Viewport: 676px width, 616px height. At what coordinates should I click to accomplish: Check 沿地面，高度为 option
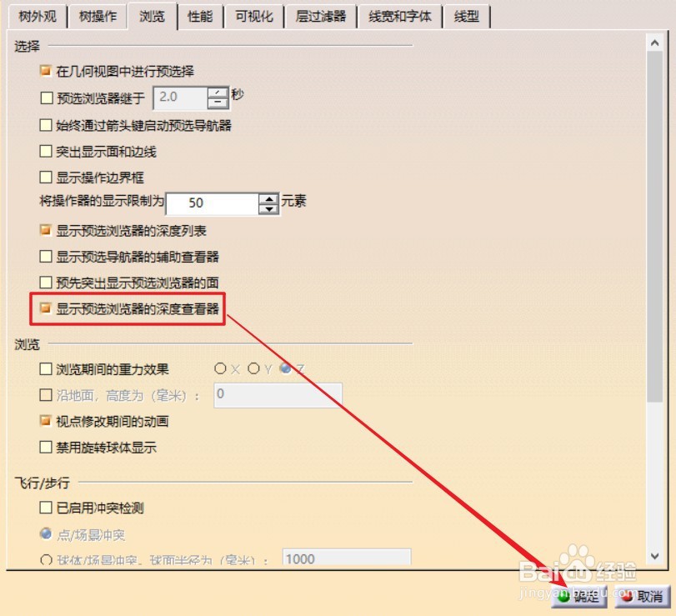coord(46,395)
